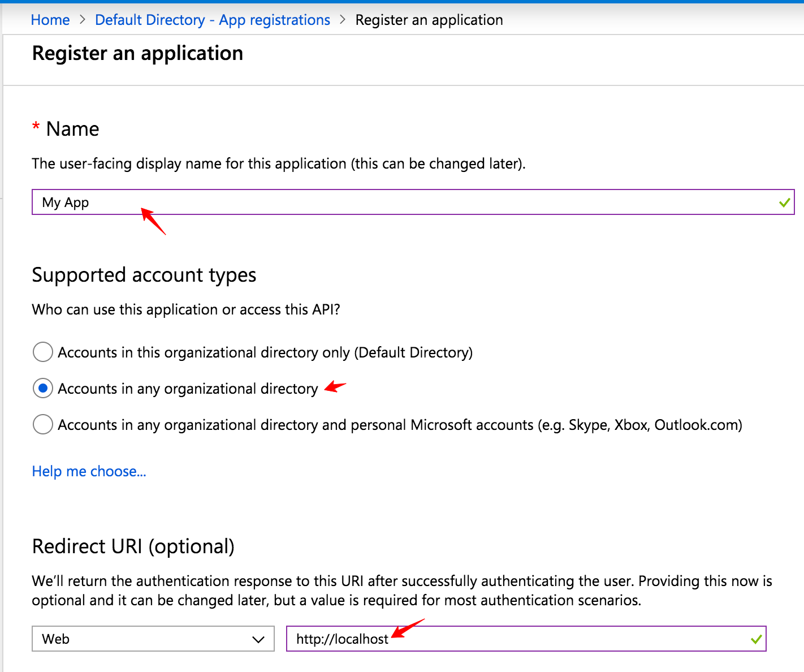Click the redirect URI field with http://localhost

pyautogui.click(x=509, y=639)
